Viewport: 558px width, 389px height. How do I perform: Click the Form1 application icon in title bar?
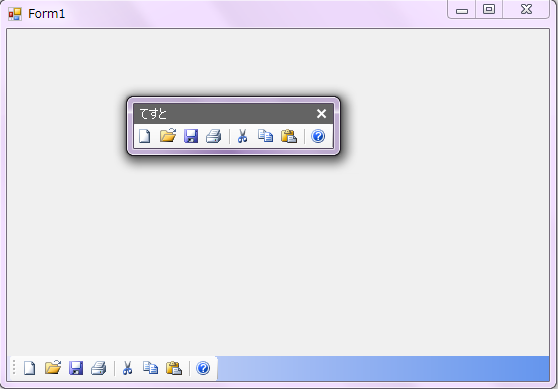point(15,14)
